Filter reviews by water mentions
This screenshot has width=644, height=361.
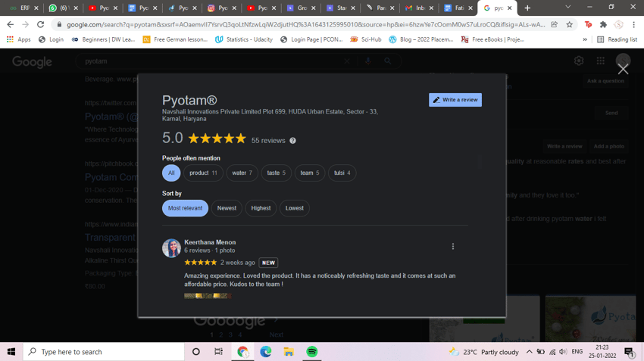click(242, 173)
